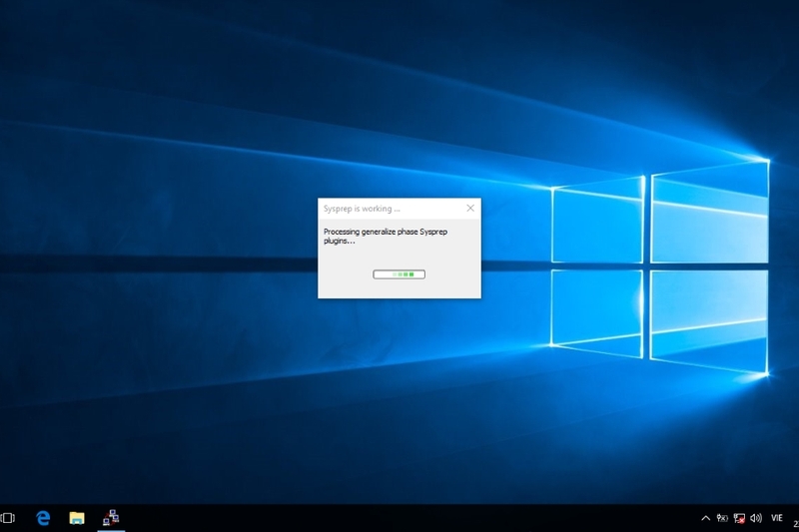Open the volume speaker tray icon

click(x=756, y=518)
